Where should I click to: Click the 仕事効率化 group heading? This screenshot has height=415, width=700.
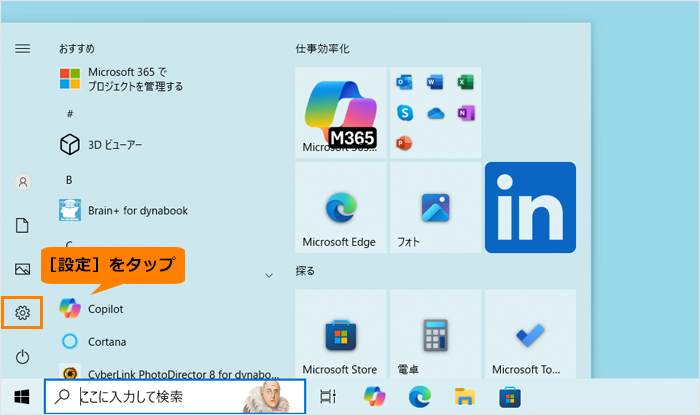(x=322, y=49)
